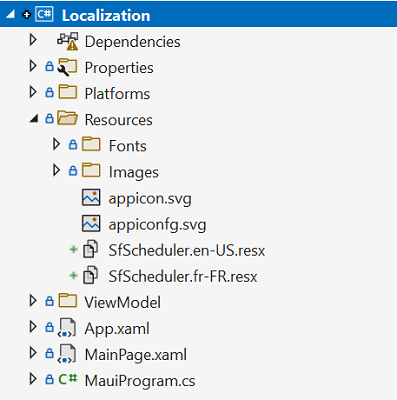Click the Images folder icon

tap(91, 170)
